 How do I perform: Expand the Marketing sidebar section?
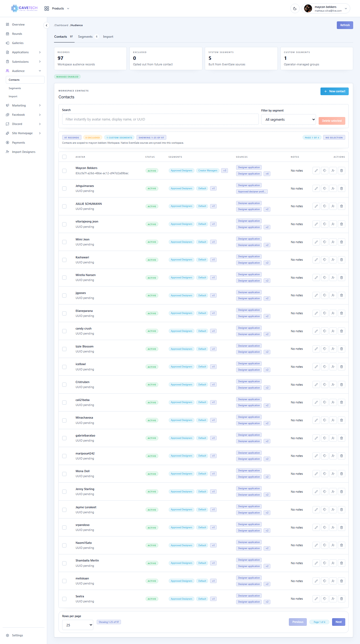pyautogui.click(x=23, y=105)
